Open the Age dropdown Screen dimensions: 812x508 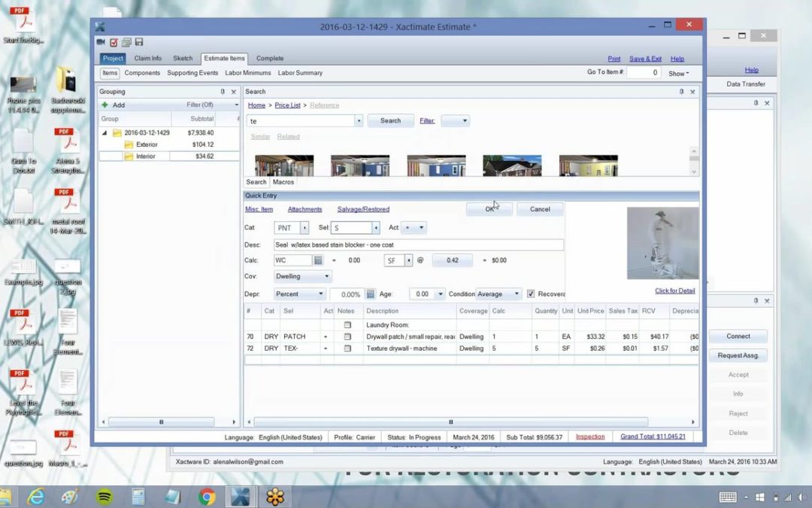[440, 294]
